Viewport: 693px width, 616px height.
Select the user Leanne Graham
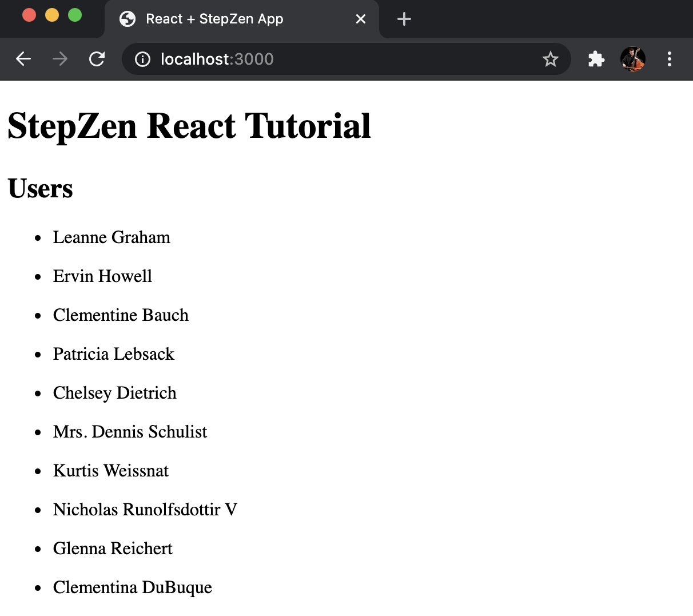[x=111, y=237]
